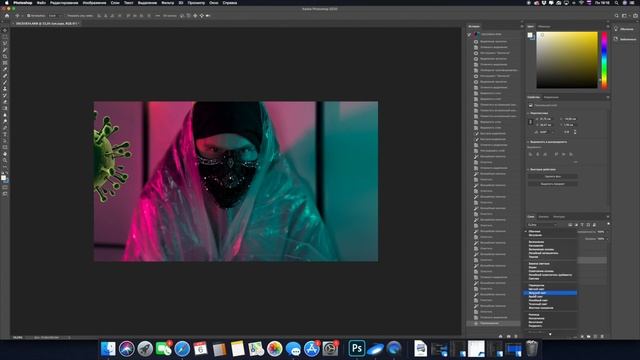Screen dimensions: 640x360
Task: Open the Layers panel flyout menu
Action: click(x=608, y=217)
